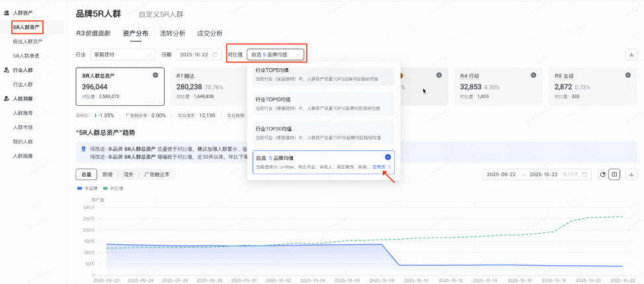Open the 品牌5R人群 tab
Image resolution: width=644 pixels, height=284 pixels.
(98, 14)
